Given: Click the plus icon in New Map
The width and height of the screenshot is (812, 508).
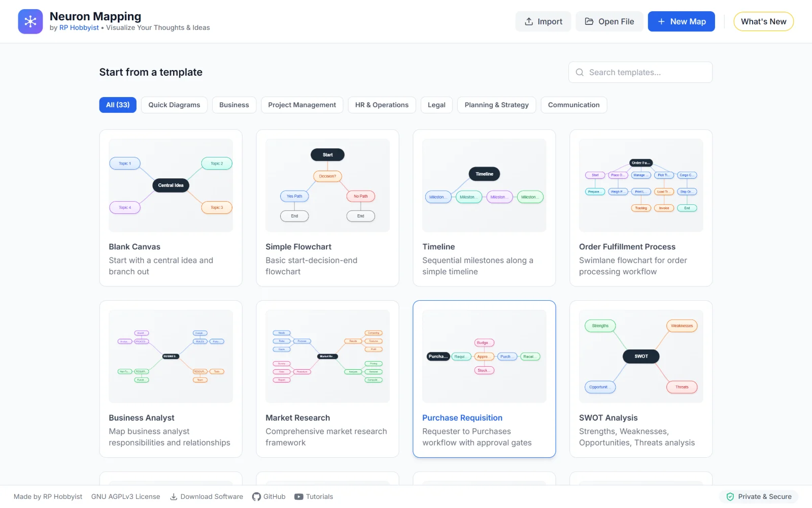Looking at the screenshot, I should (x=661, y=21).
